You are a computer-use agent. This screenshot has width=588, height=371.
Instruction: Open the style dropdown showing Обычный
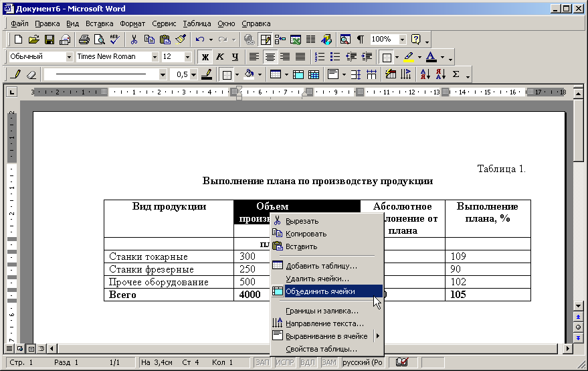click(x=69, y=57)
